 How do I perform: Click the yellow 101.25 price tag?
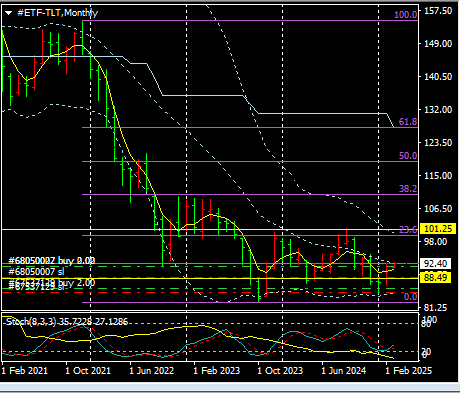(x=438, y=229)
